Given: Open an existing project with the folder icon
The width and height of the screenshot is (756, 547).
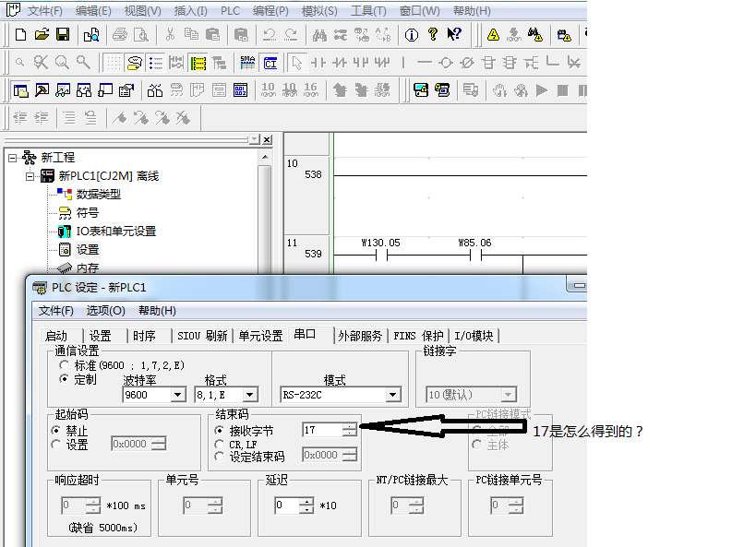Looking at the screenshot, I should (x=42, y=34).
